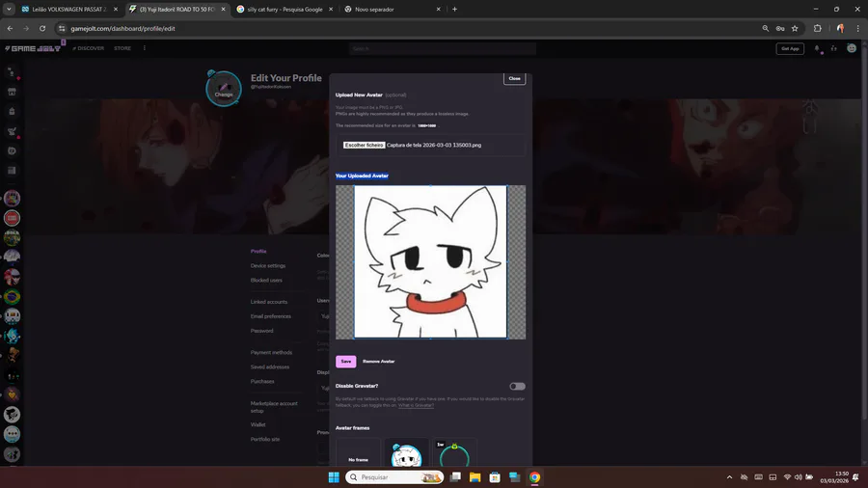The width and height of the screenshot is (868, 488).
Task: Bookmark this page with star icon
Action: pyautogui.click(x=795, y=28)
